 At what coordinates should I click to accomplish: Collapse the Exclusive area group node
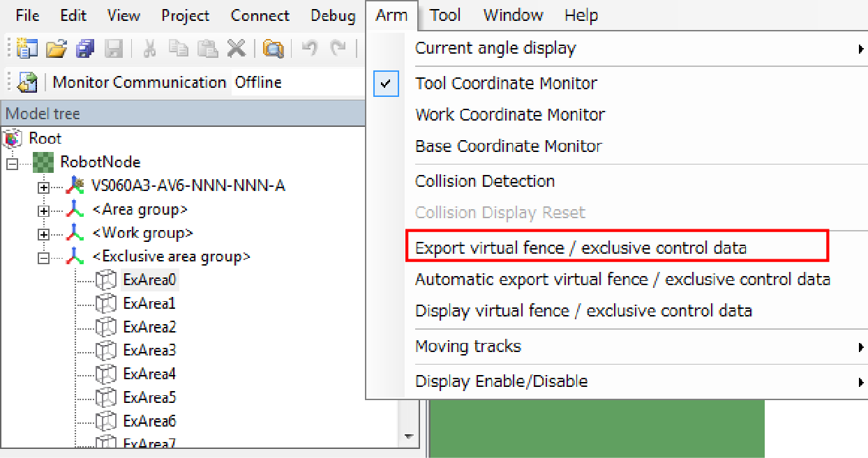tap(44, 258)
